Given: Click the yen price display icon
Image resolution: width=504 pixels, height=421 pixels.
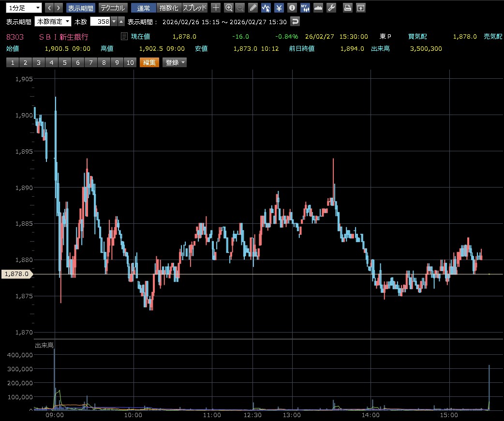Looking at the screenshot, I should click(x=279, y=8).
